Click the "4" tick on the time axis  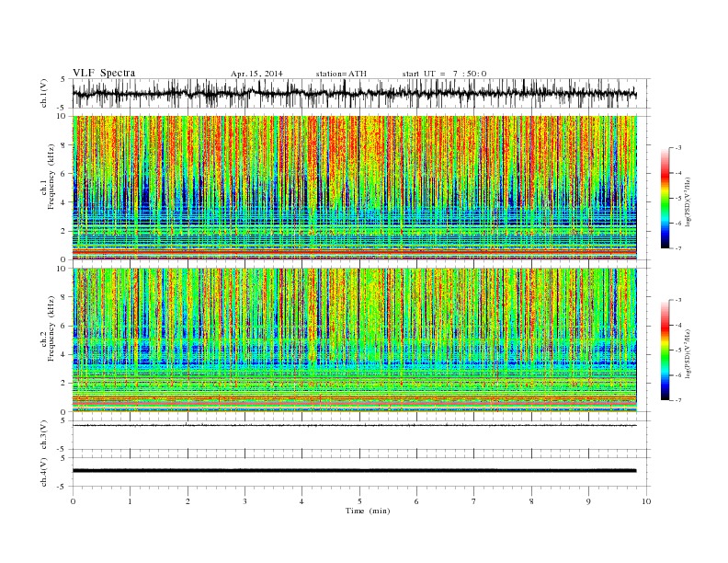[x=302, y=501]
